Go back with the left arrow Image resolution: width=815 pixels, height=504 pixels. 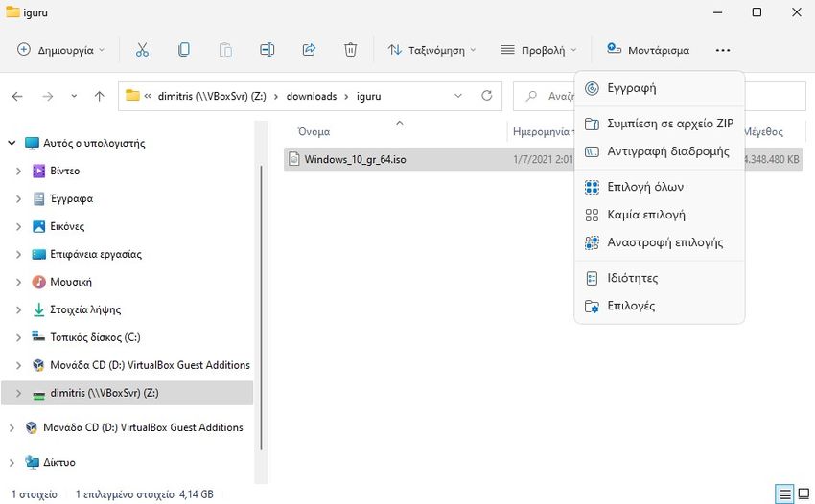tap(17, 96)
